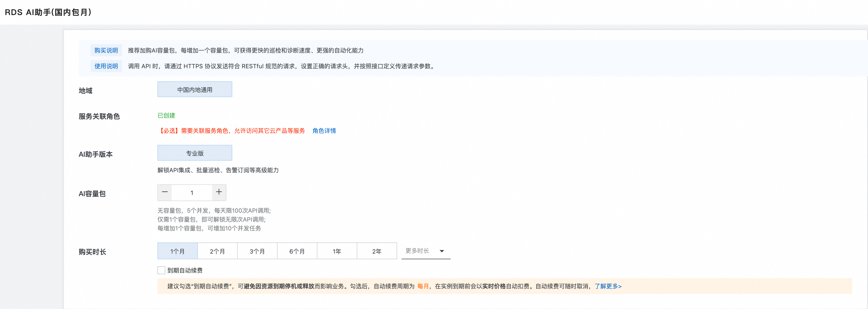This screenshot has width=868, height=309.
Task: Click the plus button for AI容量包
Action: [219, 192]
